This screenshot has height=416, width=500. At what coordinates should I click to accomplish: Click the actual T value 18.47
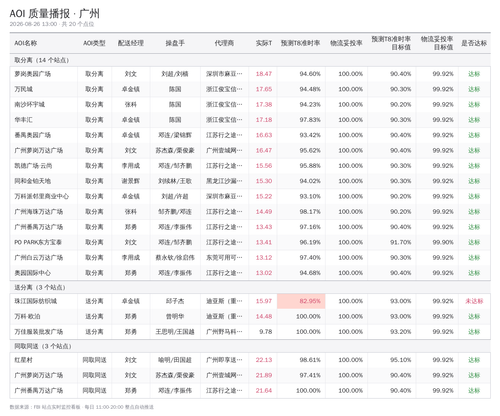[x=264, y=74]
